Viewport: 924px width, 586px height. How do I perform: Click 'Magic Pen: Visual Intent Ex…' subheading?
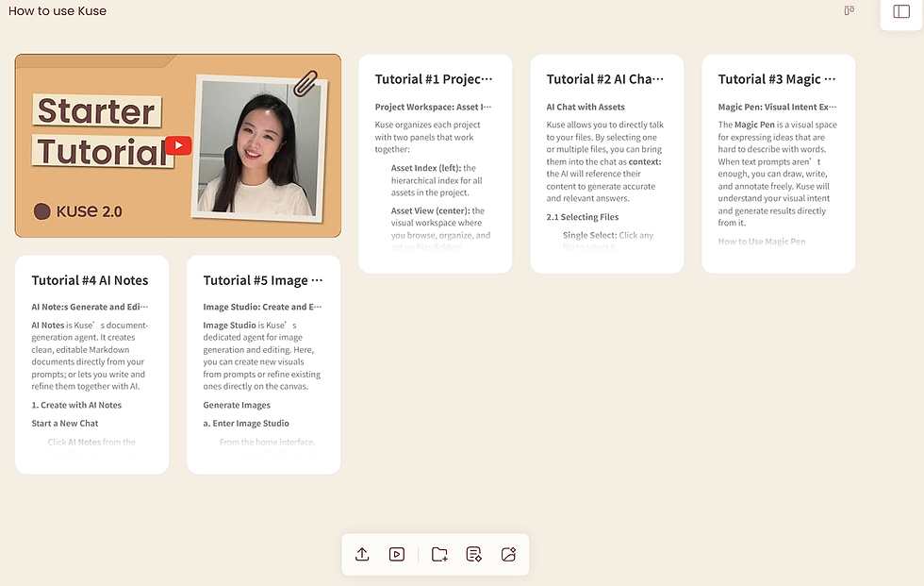[x=777, y=107]
